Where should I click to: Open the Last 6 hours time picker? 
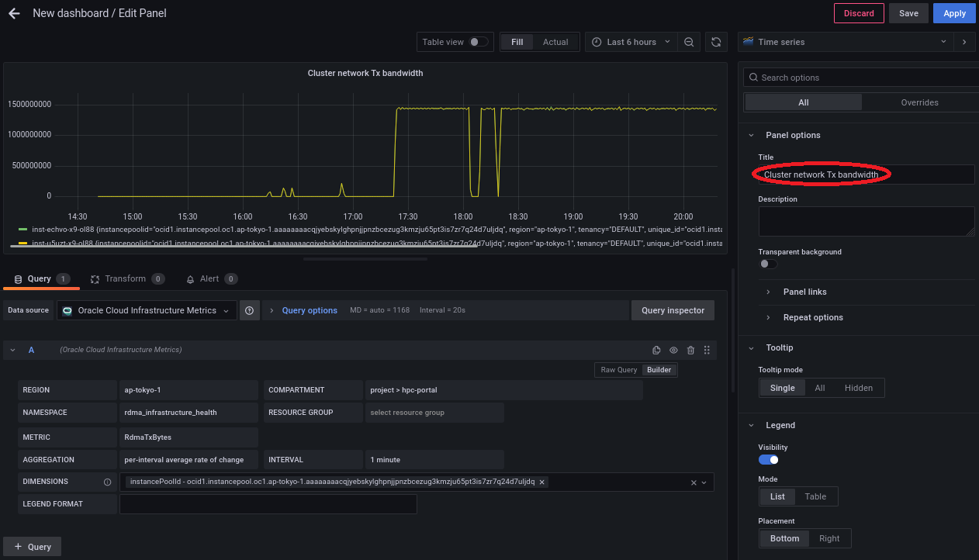[x=631, y=42]
